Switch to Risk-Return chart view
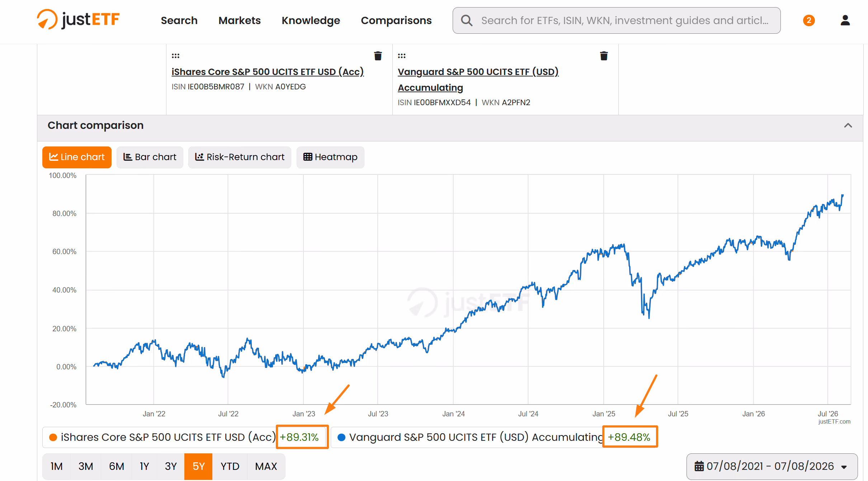868x481 pixels. tap(240, 157)
